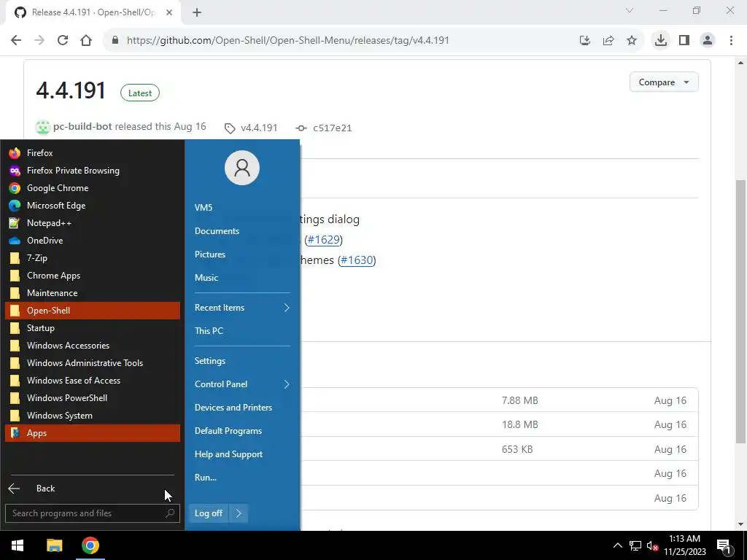Expand the Chrome Apps folder
The width and height of the screenshot is (747, 560).
(93, 275)
